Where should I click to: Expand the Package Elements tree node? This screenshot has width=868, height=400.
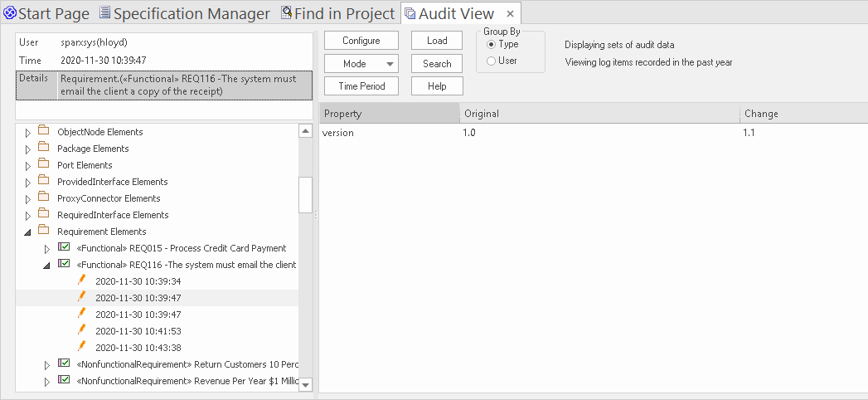pyautogui.click(x=27, y=149)
